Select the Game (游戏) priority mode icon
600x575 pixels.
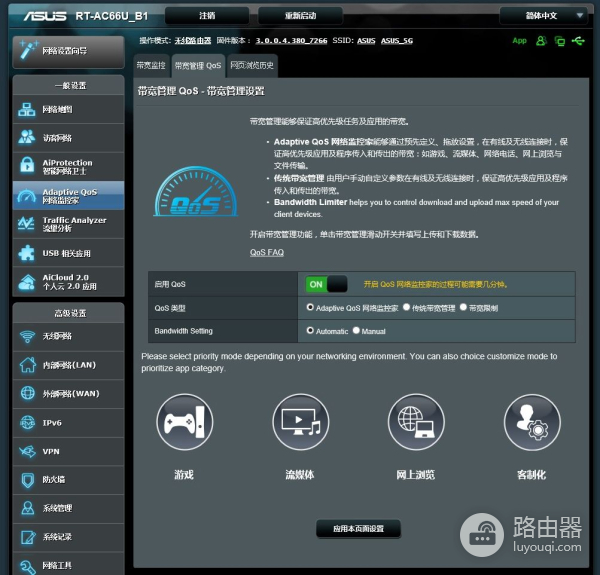pos(185,422)
